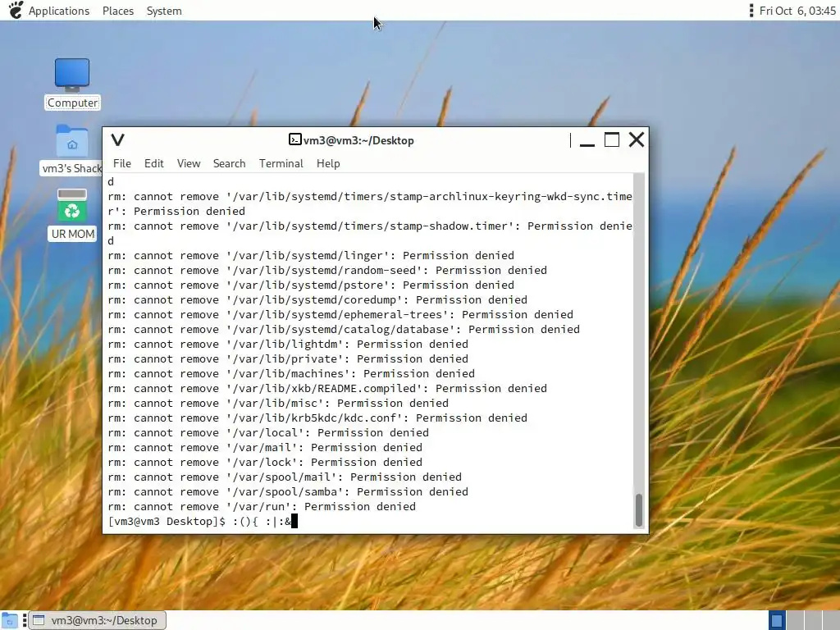Screen dimensions: 840x630
Task: Open the GNOME foot Applications icon
Action: (x=16, y=10)
